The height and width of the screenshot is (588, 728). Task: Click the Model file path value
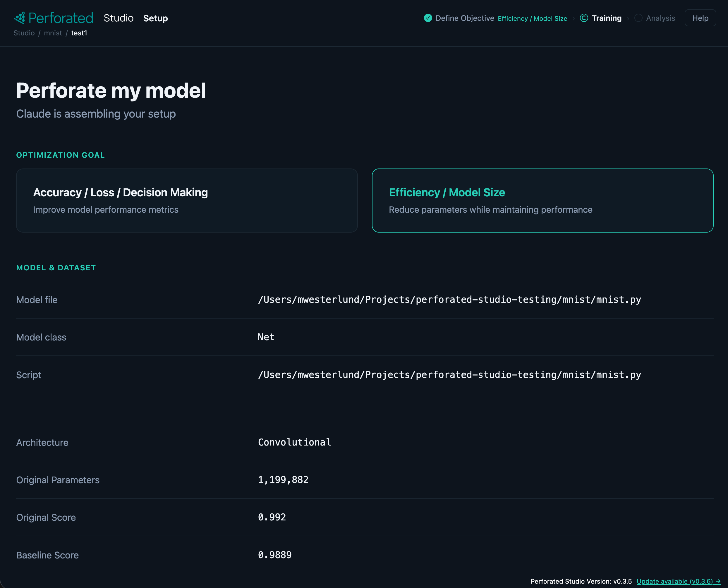pos(449,300)
